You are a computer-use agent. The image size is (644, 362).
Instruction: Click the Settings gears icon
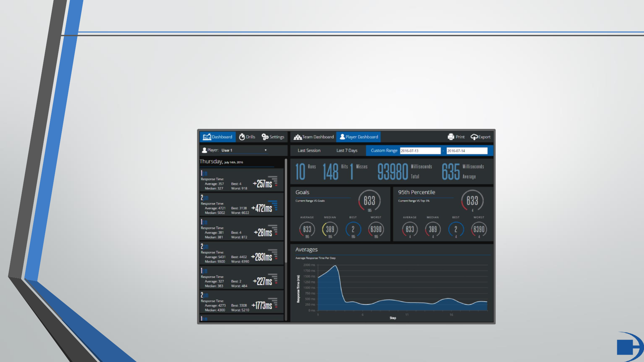pyautogui.click(x=265, y=137)
